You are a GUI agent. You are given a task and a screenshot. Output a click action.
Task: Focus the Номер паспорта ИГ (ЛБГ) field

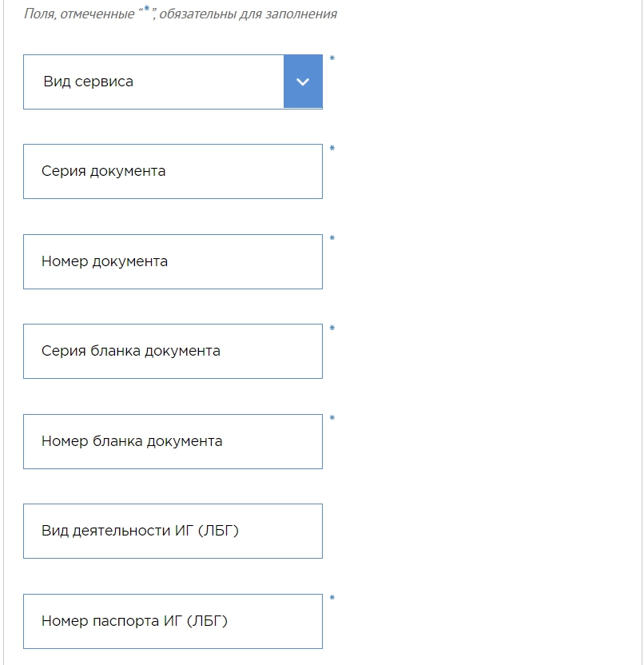pyautogui.click(x=173, y=621)
